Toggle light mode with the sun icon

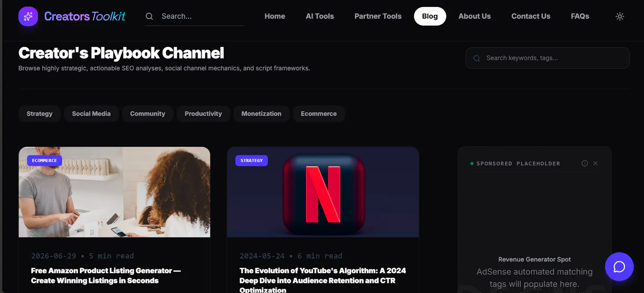[x=620, y=17]
